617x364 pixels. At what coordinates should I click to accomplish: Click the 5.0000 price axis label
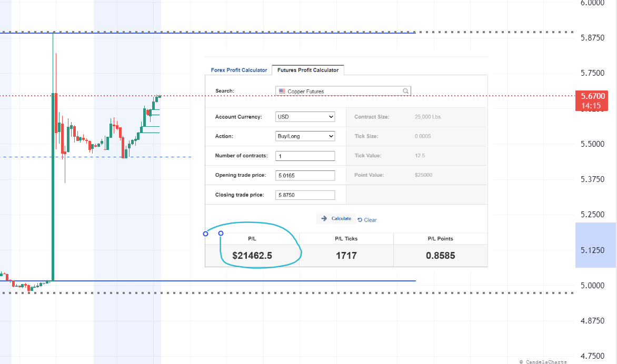coord(592,286)
